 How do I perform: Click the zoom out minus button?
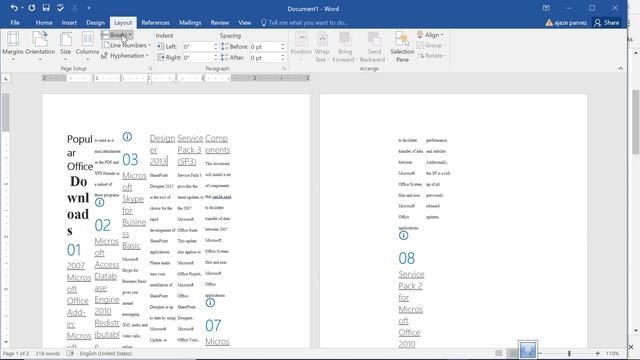[x=540, y=353]
